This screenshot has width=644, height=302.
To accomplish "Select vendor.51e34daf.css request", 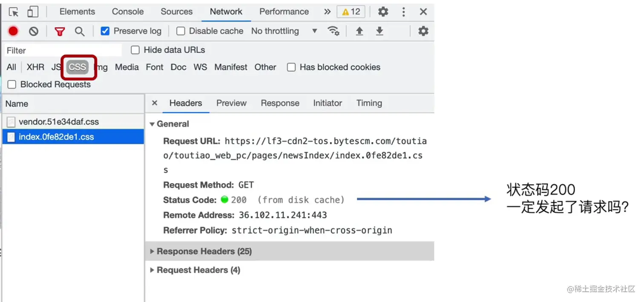I will coord(59,122).
